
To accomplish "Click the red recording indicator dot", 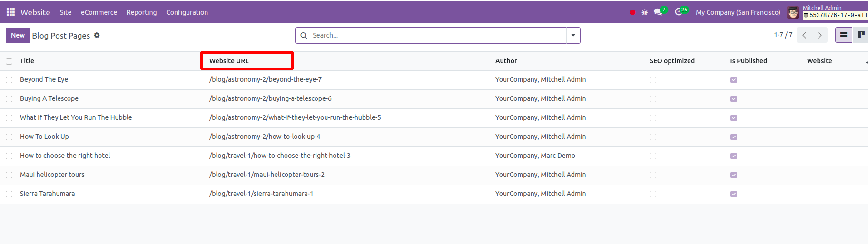I will (632, 12).
